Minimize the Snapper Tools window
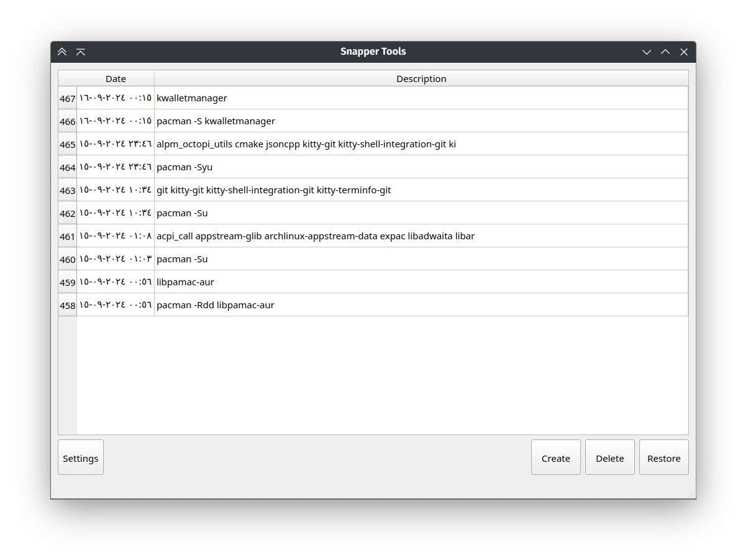Image resolution: width=748 pixels, height=560 pixels. tap(647, 52)
